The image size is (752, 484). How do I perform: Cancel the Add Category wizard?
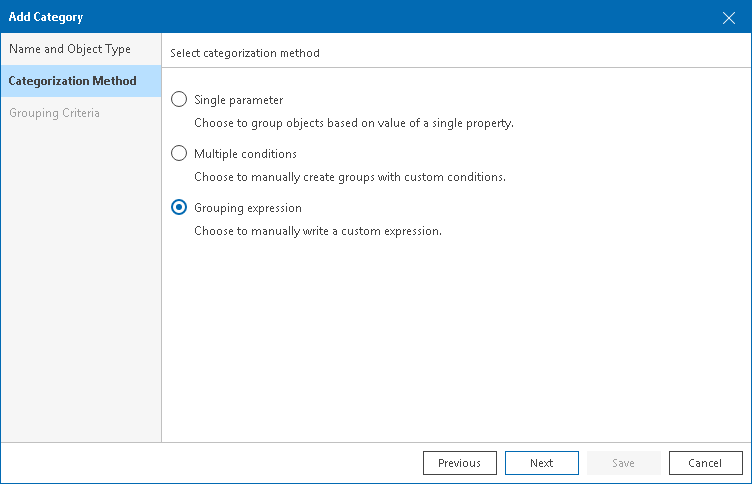pos(706,463)
